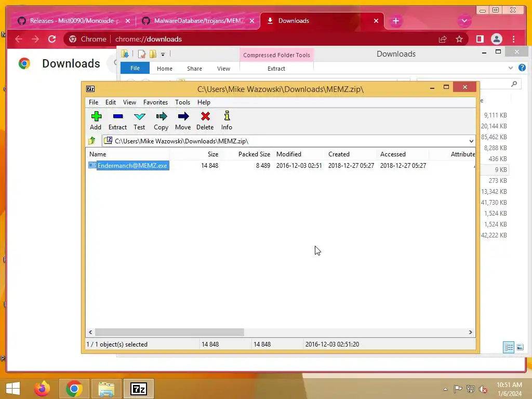The width and height of the screenshot is (532, 399).
Task: Click the 7-Zip horizontal scrollbar thumb
Action: click(170, 332)
